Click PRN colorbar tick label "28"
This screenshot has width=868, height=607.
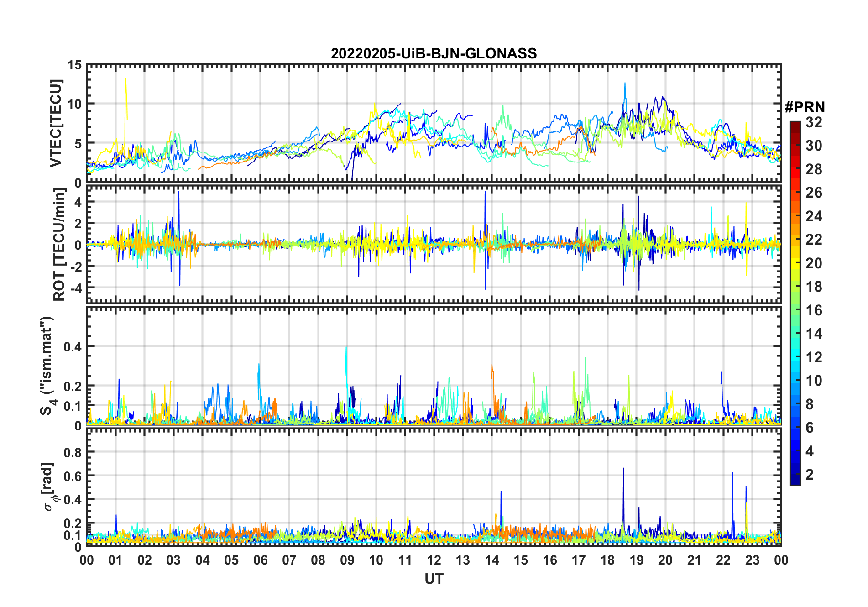(814, 169)
